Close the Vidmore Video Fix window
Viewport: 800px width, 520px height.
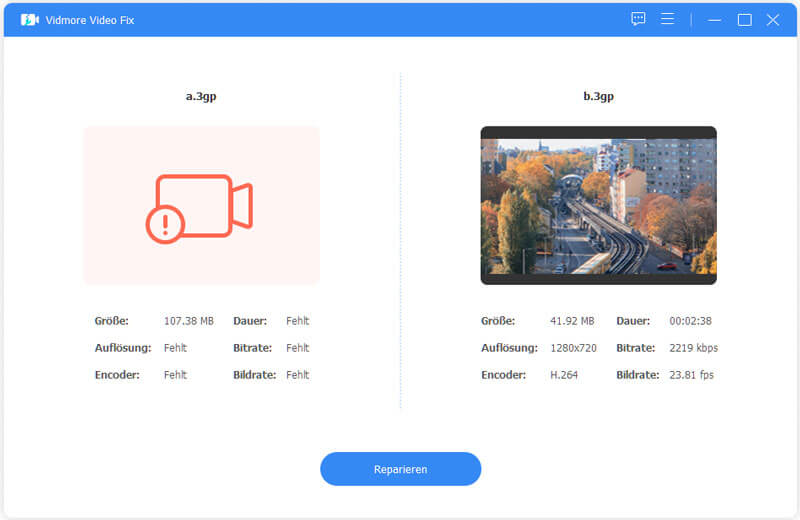coord(773,20)
